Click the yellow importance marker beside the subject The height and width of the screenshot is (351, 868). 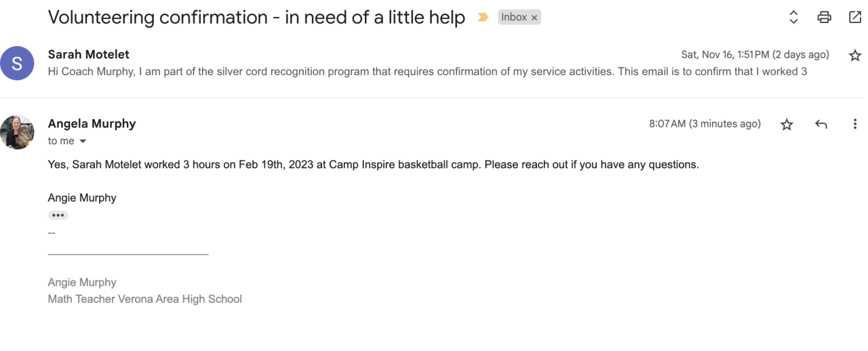pos(483,18)
